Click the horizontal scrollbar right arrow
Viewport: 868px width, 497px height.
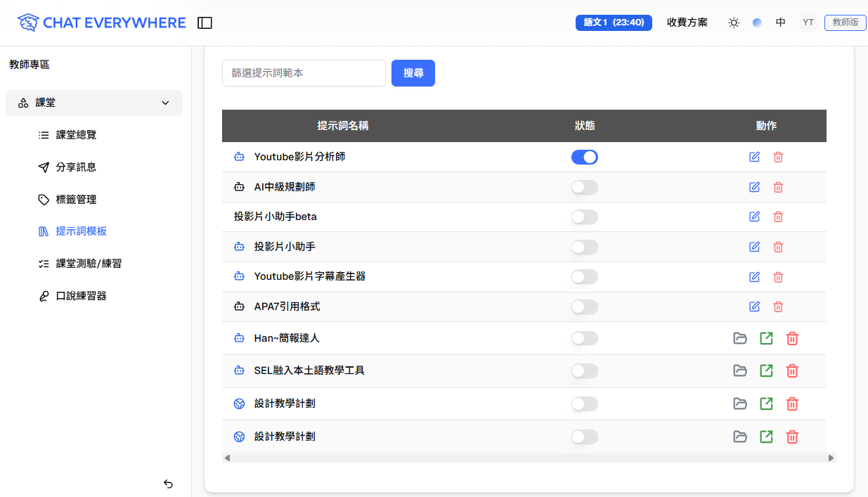(x=831, y=458)
